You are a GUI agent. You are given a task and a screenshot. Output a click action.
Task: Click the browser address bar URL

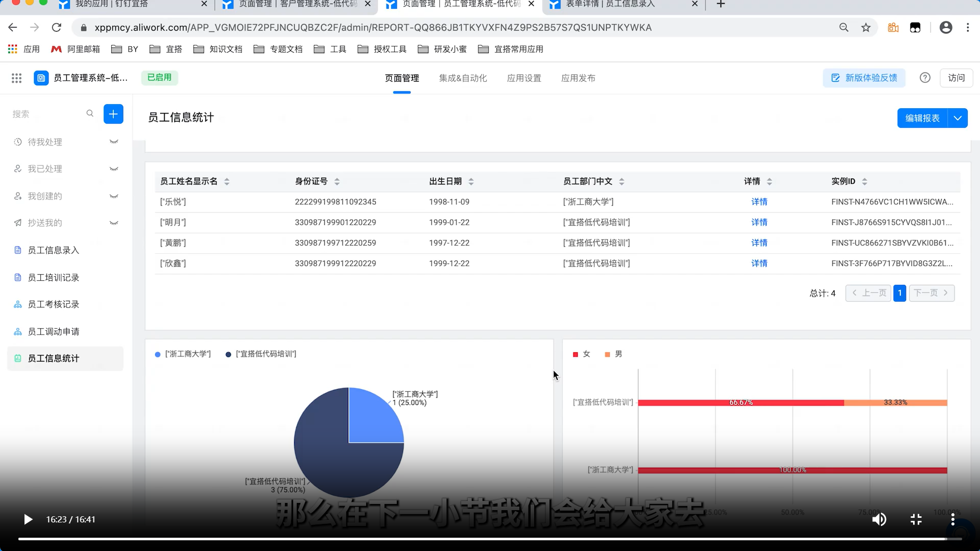(x=373, y=28)
